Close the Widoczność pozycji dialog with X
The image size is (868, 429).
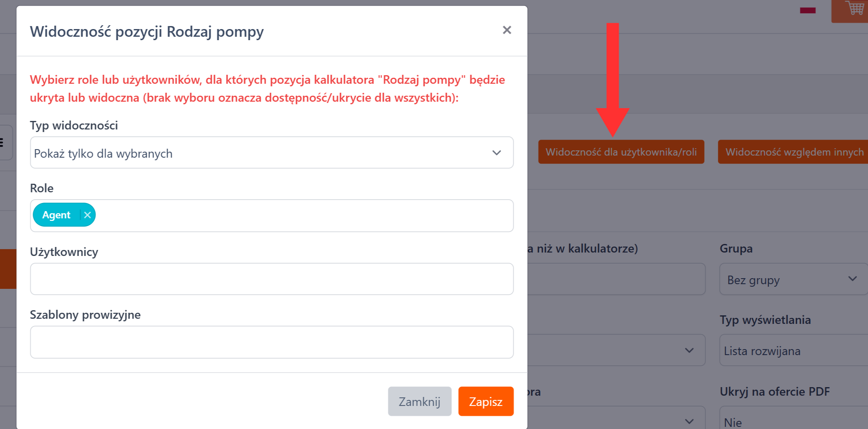507,30
